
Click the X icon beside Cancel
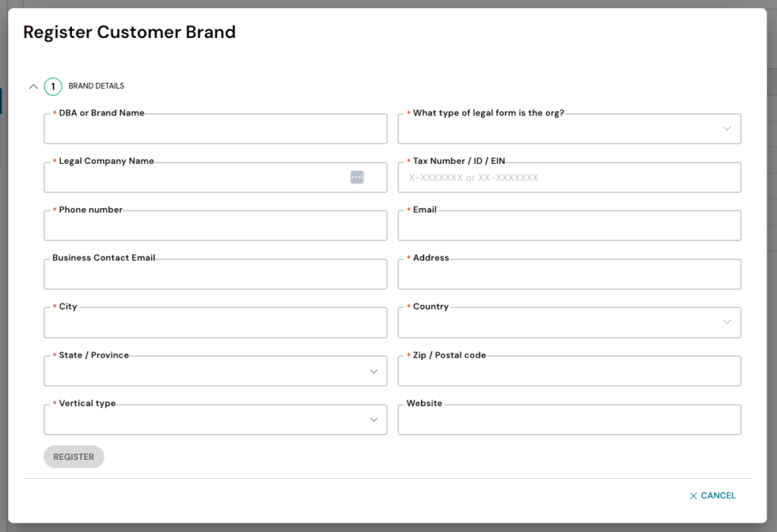pos(693,496)
